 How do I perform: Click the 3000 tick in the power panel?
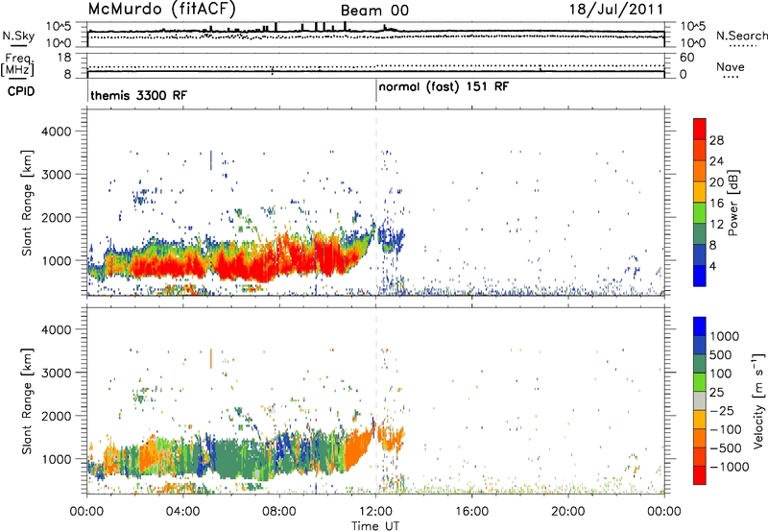56,175
